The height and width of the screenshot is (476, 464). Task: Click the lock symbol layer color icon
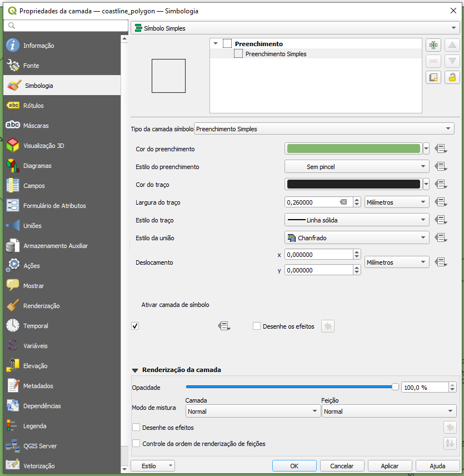[x=452, y=77]
